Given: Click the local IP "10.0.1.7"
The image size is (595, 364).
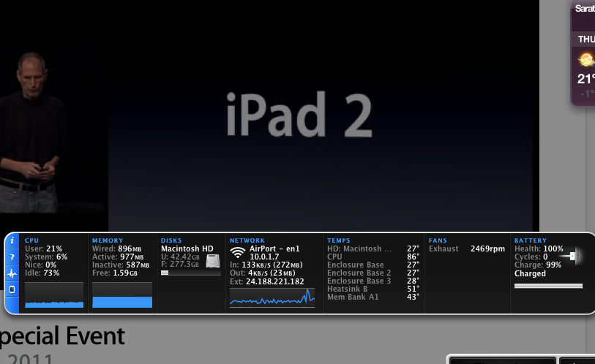Looking at the screenshot, I should (x=264, y=257).
